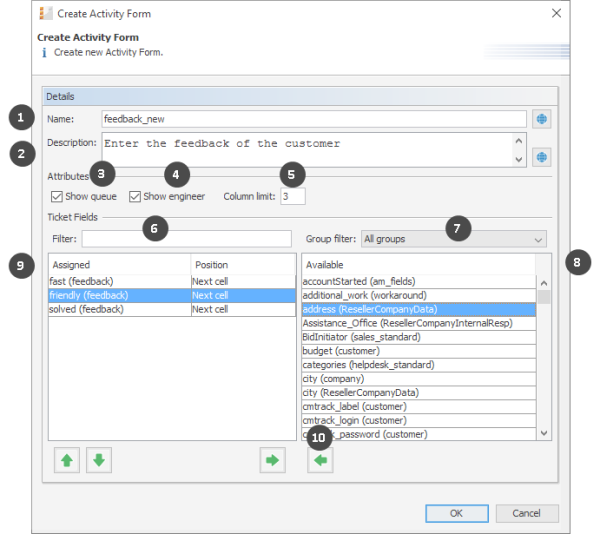Screen dimensions: 600x534
Task: Click the globe icon next to Name field
Action: coord(542,119)
